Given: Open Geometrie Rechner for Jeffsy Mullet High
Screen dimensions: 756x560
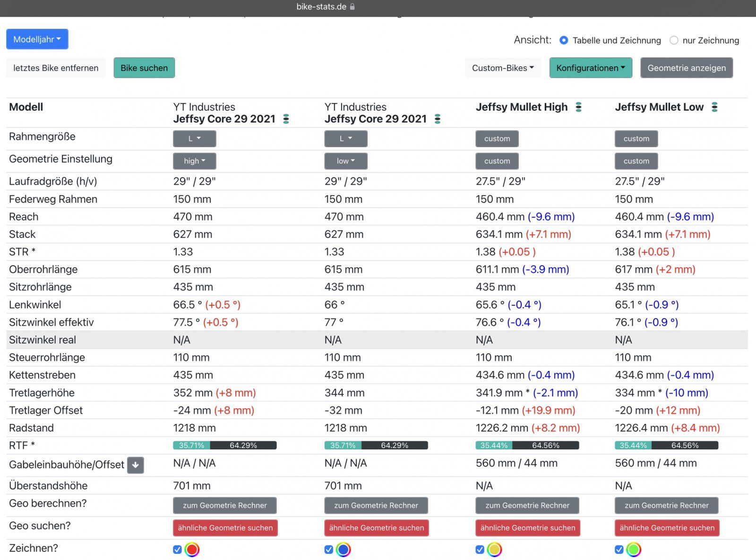Looking at the screenshot, I should 527,505.
